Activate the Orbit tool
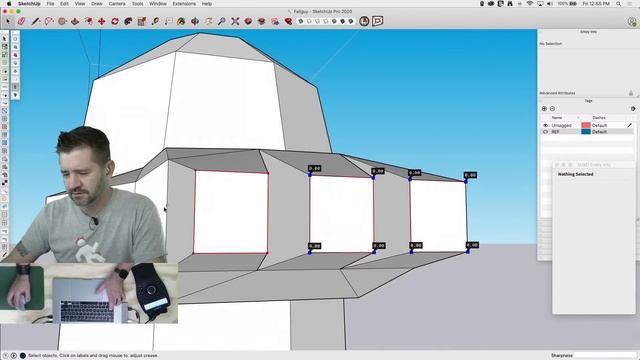 (x=195, y=21)
